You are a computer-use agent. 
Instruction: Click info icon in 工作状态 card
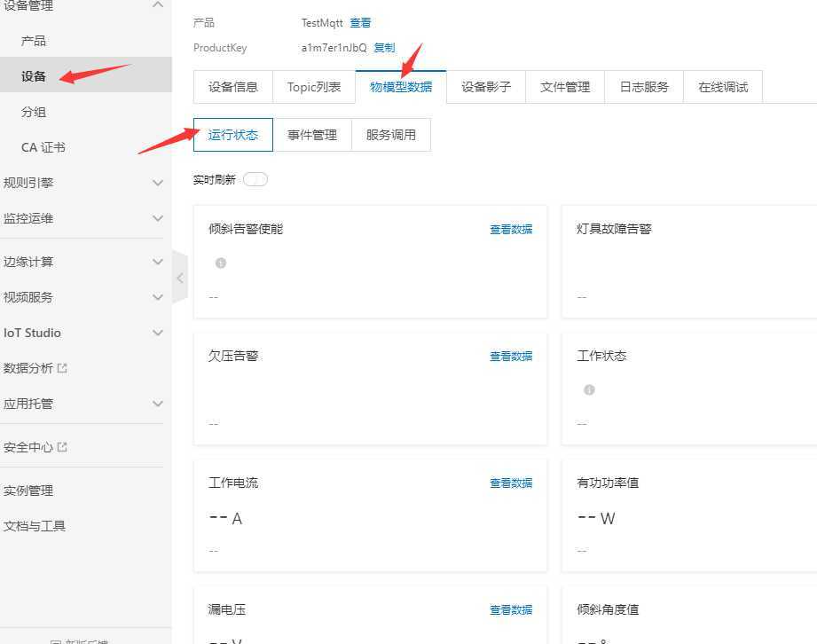(x=589, y=389)
